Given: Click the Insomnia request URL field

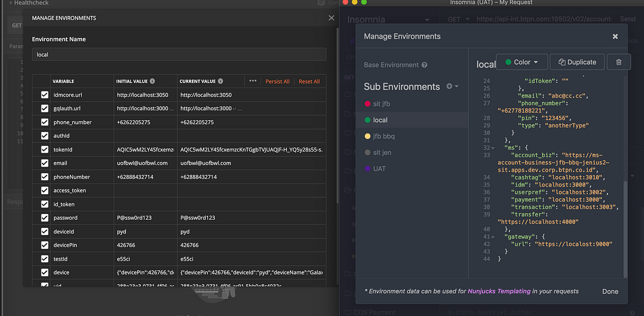Looking at the screenshot, I should tap(544, 19).
